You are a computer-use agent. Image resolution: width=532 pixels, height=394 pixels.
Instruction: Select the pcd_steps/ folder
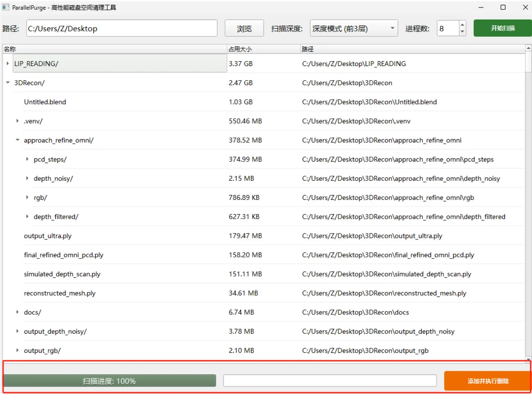pos(50,159)
